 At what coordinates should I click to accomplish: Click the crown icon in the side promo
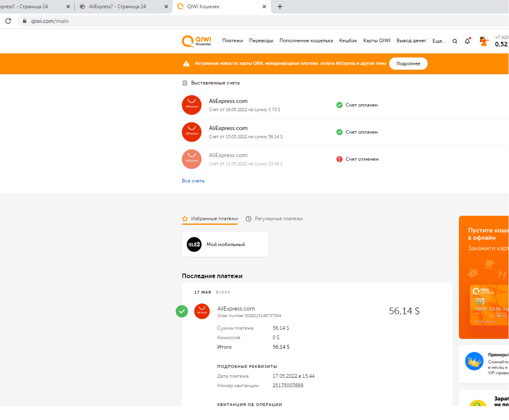[x=474, y=361]
